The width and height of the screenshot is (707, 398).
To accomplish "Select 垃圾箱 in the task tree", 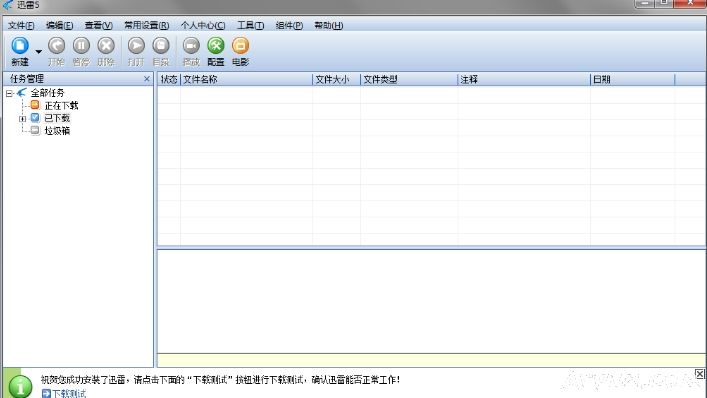I will (x=57, y=131).
